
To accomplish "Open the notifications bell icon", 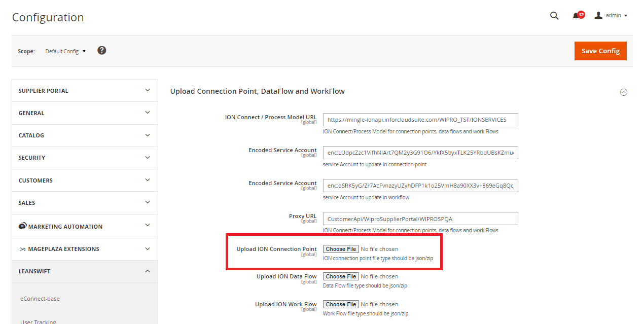I will (576, 16).
